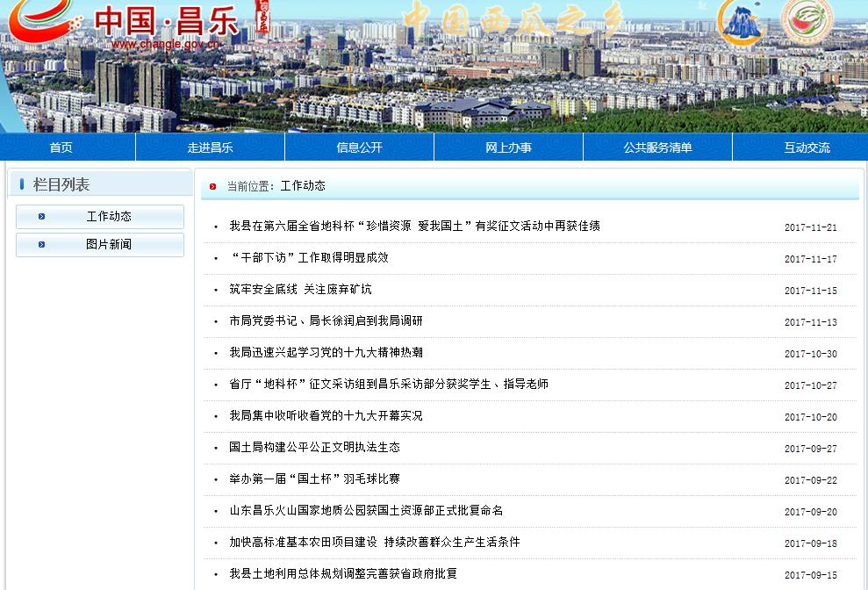Open the article about 干部下访 work results

tap(309, 258)
